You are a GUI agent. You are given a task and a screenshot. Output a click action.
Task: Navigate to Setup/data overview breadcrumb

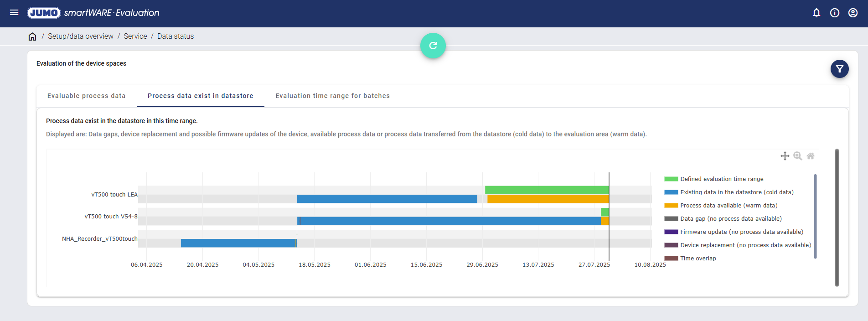[x=81, y=36]
